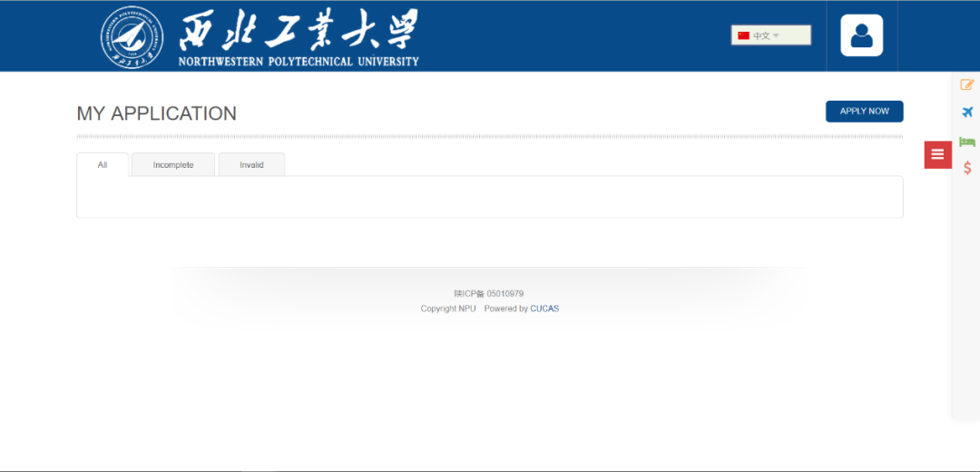The image size is (980, 472).
Task: Toggle the red hamburger menu button
Action: click(937, 154)
